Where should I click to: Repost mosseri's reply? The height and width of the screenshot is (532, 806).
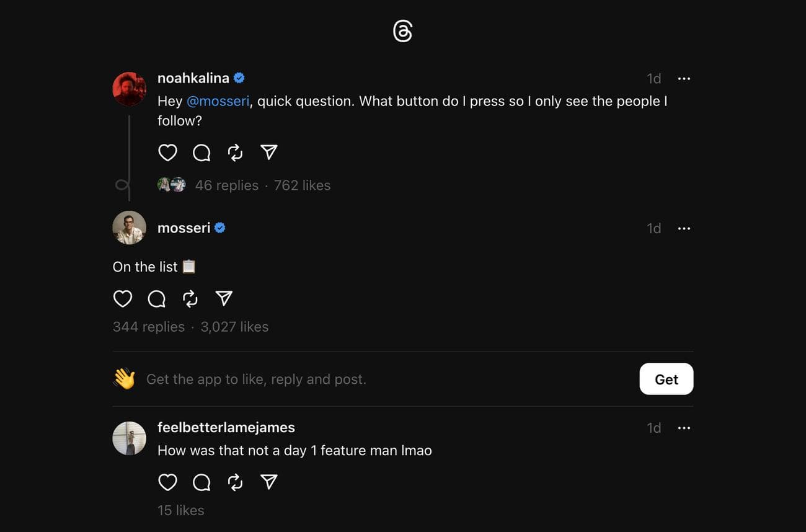point(190,298)
